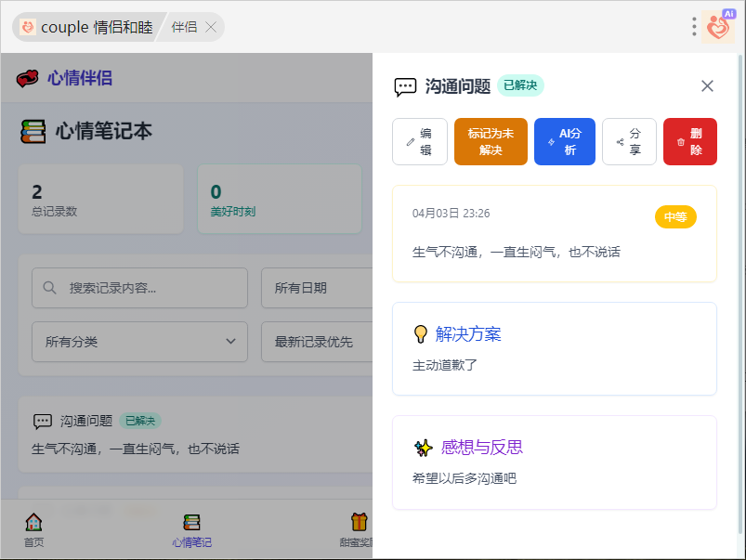Open the couple AI extension icon at top right
746x560 pixels.
pos(718,27)
